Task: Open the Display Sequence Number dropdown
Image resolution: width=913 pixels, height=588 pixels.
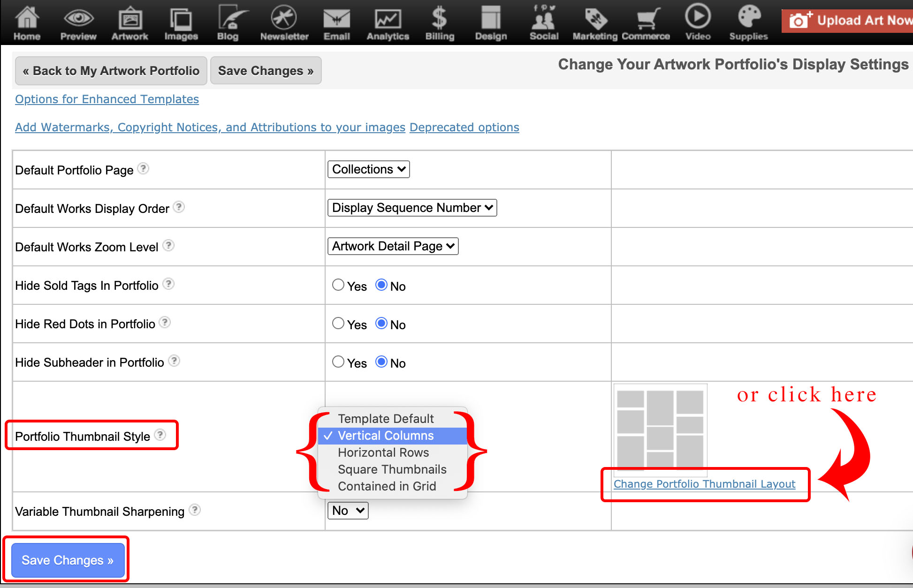Action: coord(412,208)
